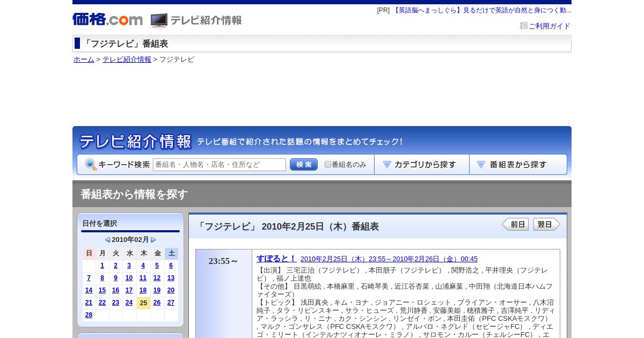Select February 18 in calendar
Viewport: 644px width, 338px height.
[143, 290]
